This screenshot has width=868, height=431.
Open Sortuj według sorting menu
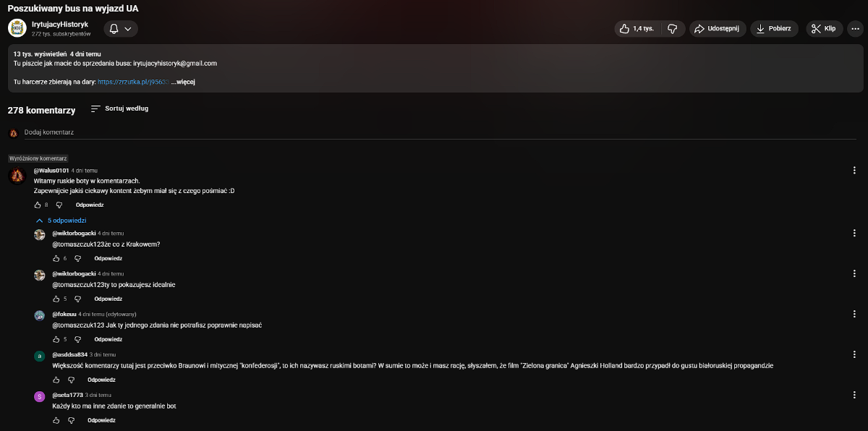pos(119,108)
